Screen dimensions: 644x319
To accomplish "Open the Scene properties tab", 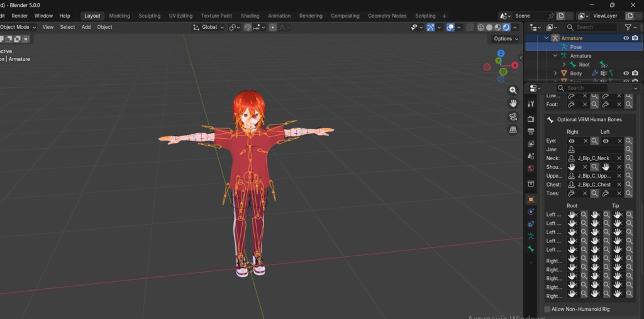I will [x=531, y=156].
